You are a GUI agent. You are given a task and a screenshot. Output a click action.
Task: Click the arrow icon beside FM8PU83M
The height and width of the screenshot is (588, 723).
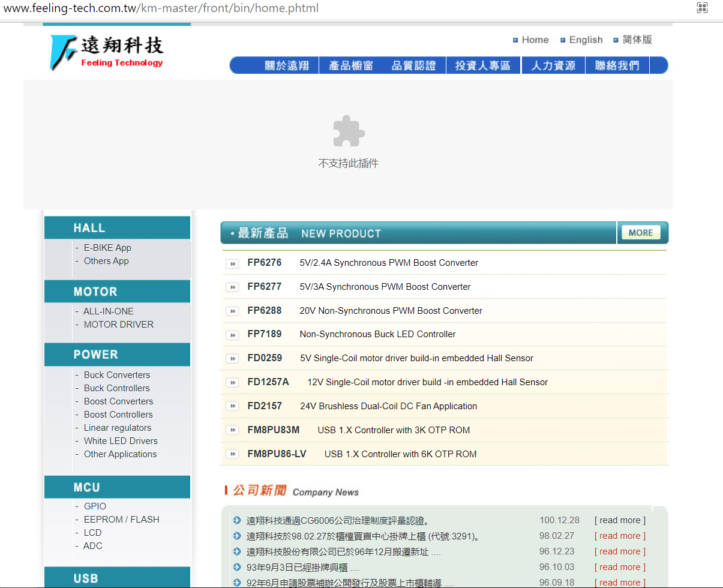pyautogui.click(x=232, y=430)
